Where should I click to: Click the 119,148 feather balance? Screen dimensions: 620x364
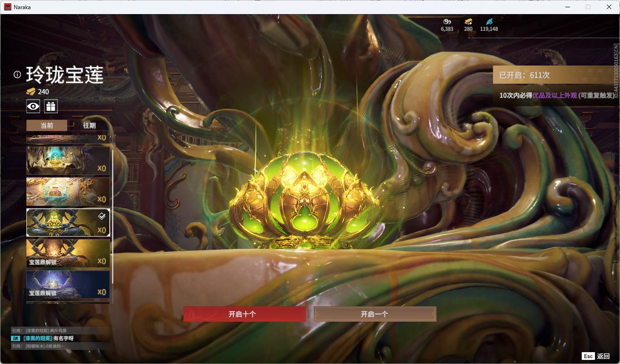point(489,29)
